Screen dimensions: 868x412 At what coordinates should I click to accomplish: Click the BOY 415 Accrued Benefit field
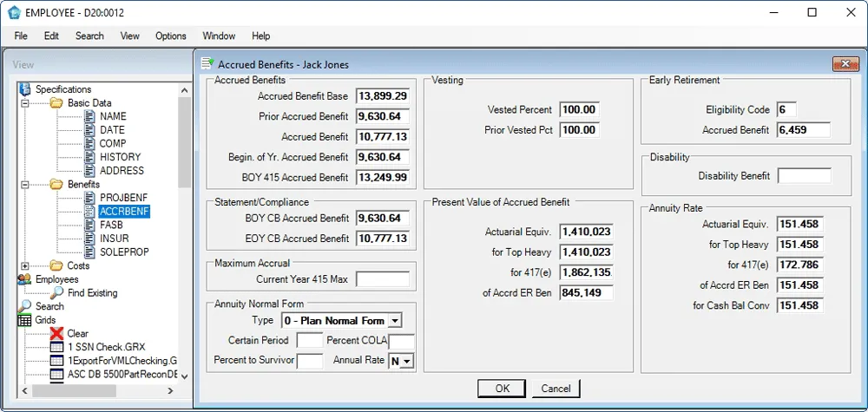[x=383, y=178]
